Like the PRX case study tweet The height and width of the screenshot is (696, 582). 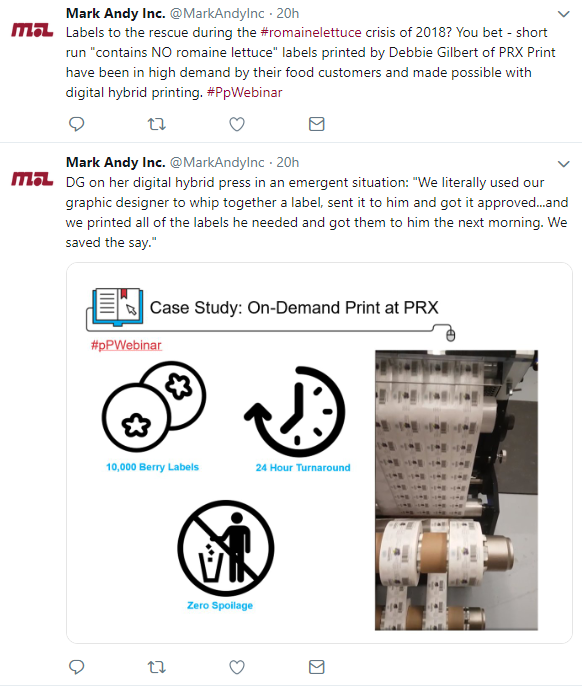(237, 667)
